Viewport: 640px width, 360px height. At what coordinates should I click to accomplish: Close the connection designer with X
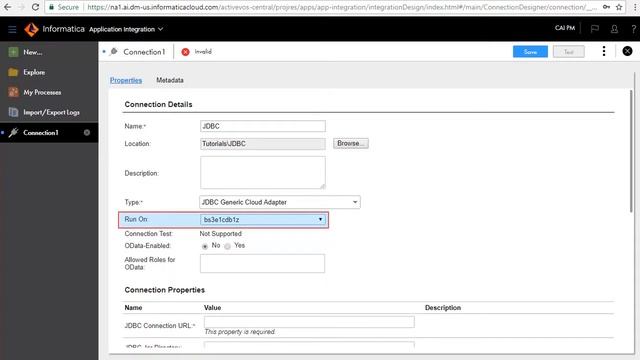[627, 51]
